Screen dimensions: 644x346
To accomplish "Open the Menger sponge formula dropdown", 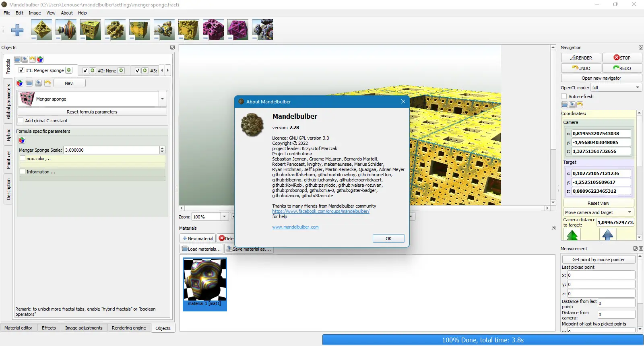I will (163, 99).
